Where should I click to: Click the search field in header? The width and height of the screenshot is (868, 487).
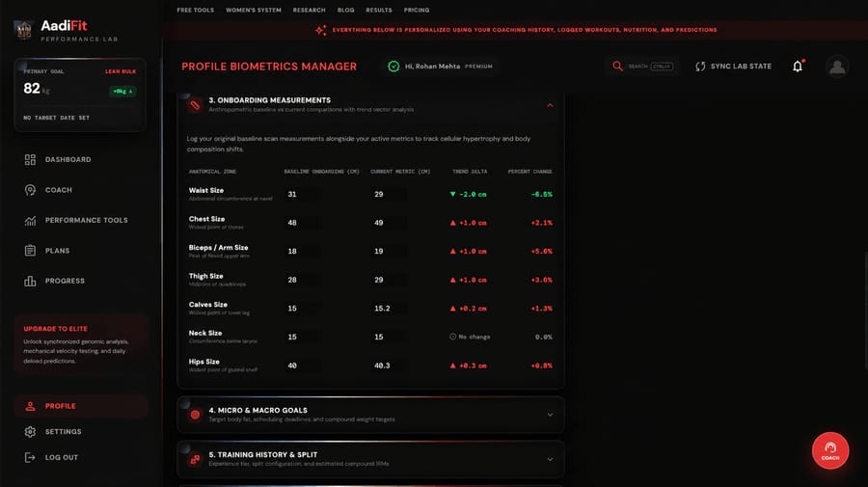click(x=641, y=67)
